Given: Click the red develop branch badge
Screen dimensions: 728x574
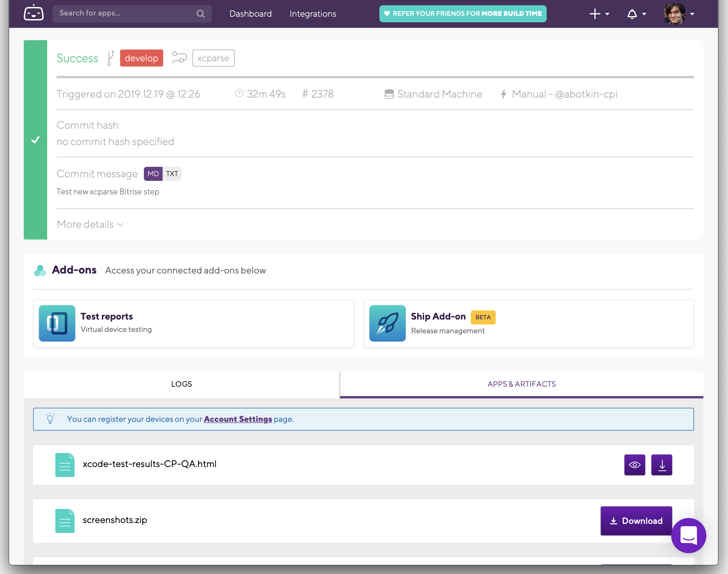Looking at the screenshot, I should 141,58.
